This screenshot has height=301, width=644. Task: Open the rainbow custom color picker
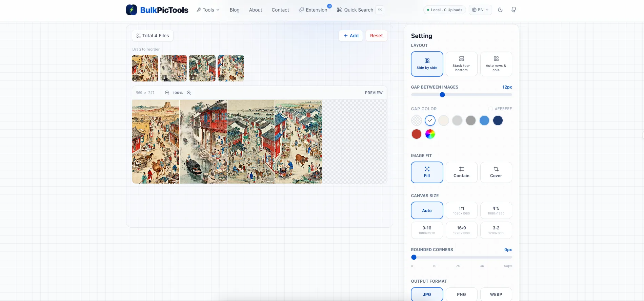pyautogui.click(x=430, y=134)
